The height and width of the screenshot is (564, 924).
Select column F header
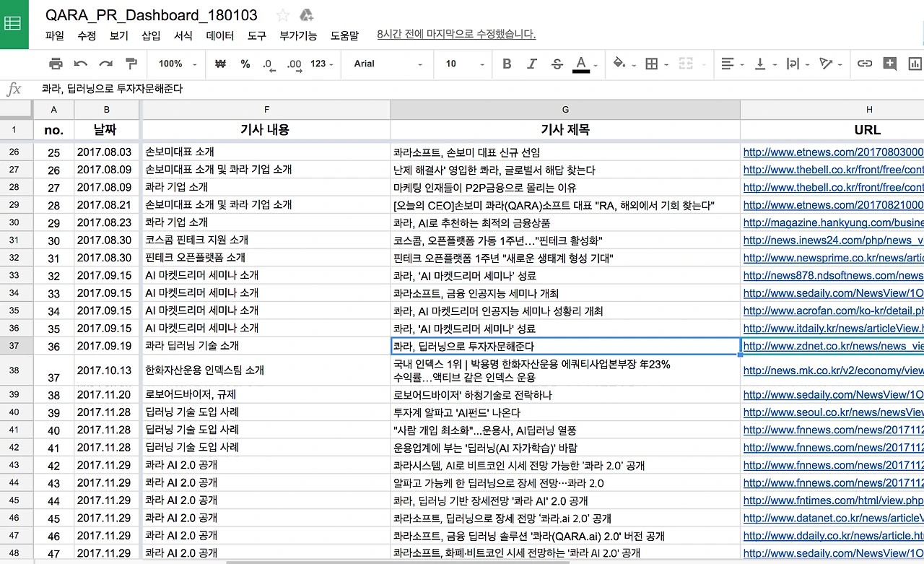(266, 110)
